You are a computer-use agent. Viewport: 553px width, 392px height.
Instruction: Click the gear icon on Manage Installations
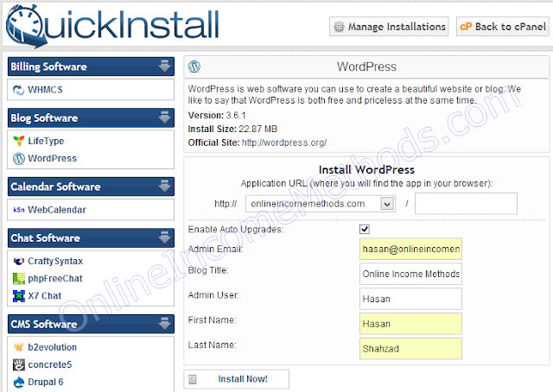point(339,27)
